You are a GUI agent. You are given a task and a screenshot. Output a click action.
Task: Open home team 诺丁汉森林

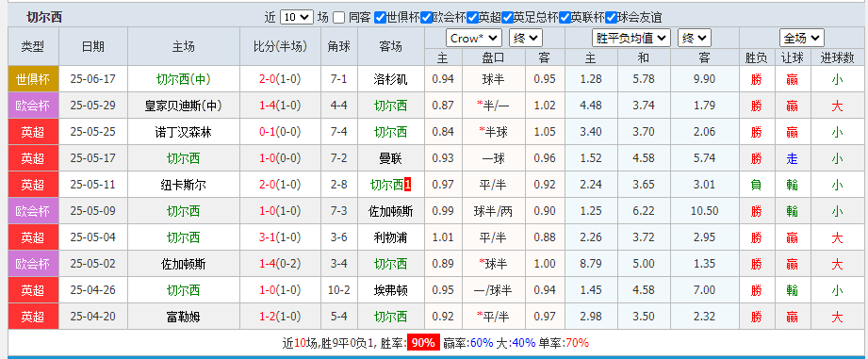click(x=183, y=132)
